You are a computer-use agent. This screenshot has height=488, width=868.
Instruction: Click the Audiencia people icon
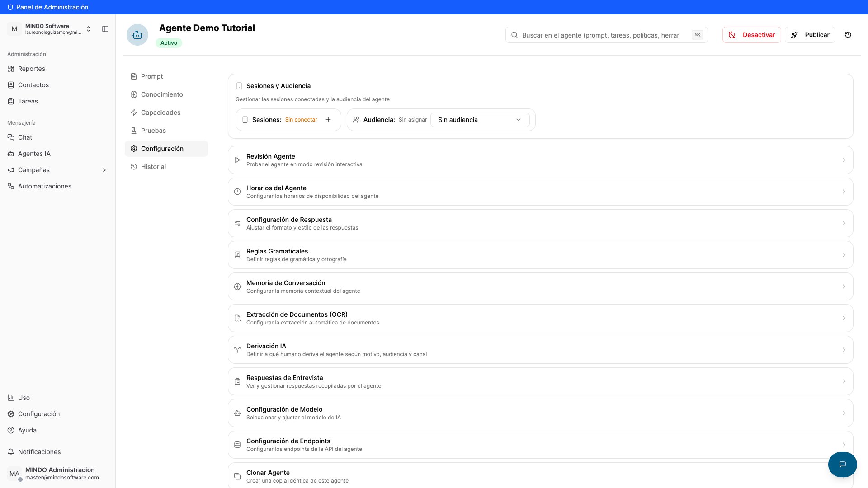coord(356,120)
